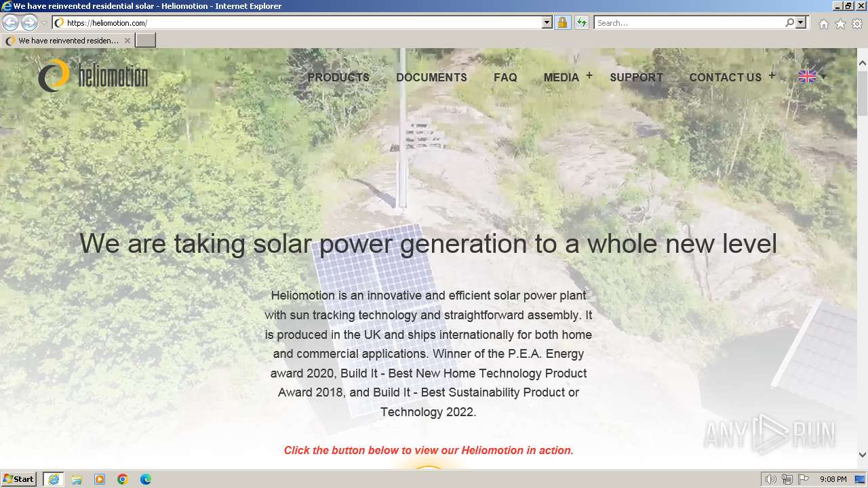The height and width of the screenshot is (488, 868).
Task: Click the page scrollbar up arrow
Action: (863, 64)
